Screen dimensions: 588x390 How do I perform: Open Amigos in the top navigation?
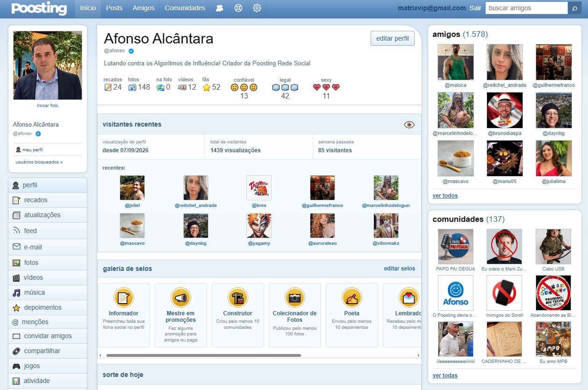point(143,8)
